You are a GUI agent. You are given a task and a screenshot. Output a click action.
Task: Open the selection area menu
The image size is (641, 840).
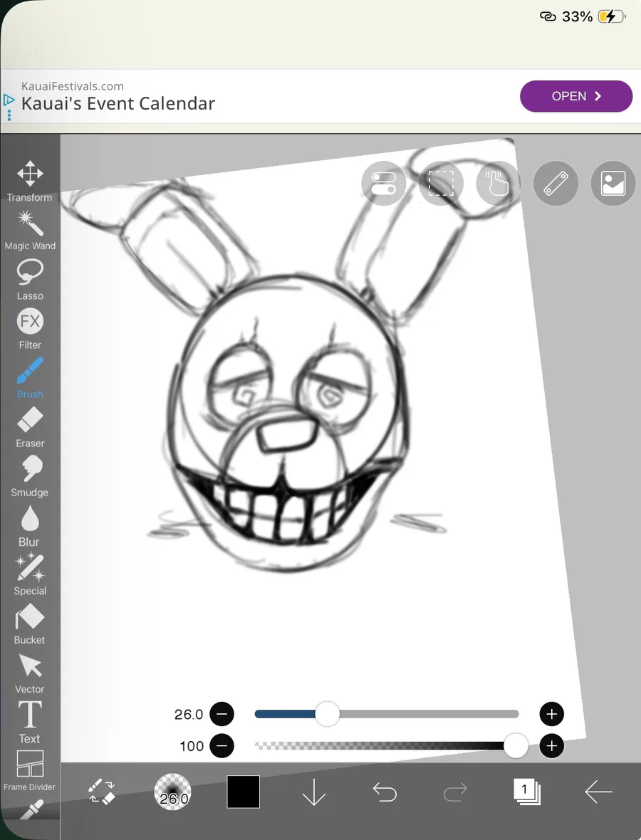coord(441,183)
